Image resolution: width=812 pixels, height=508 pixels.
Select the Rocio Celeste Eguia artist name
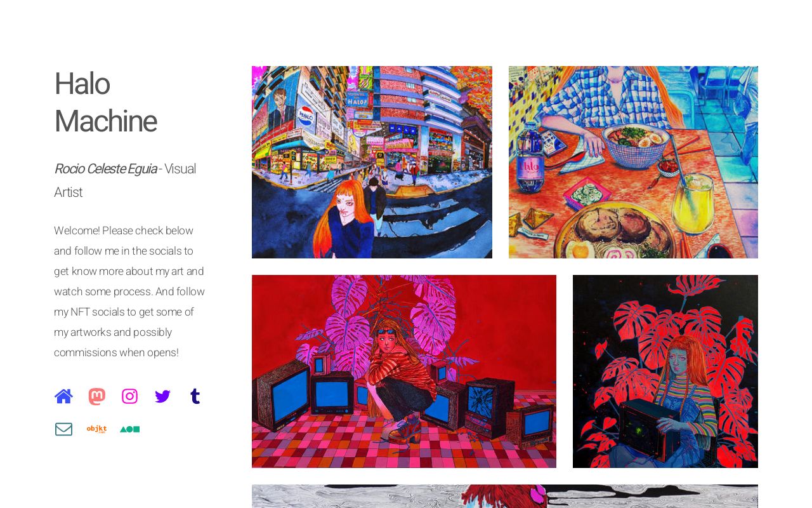(x=105, y=169)
